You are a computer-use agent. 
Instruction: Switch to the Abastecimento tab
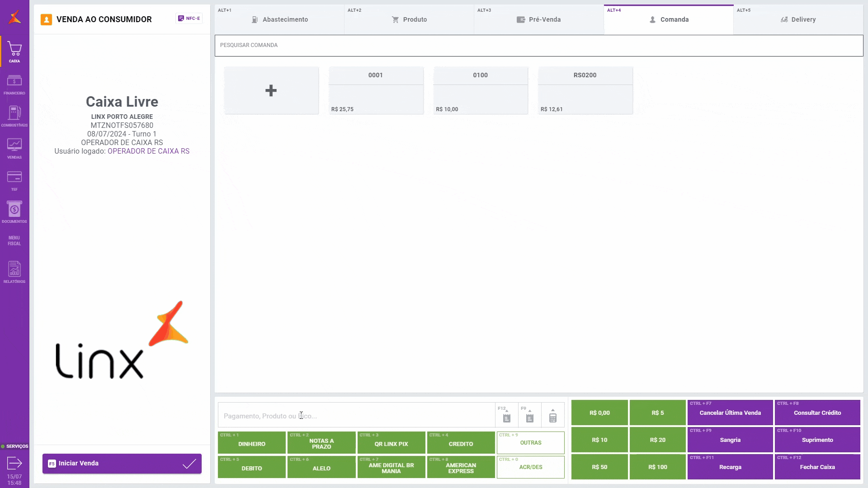(280, 19)
